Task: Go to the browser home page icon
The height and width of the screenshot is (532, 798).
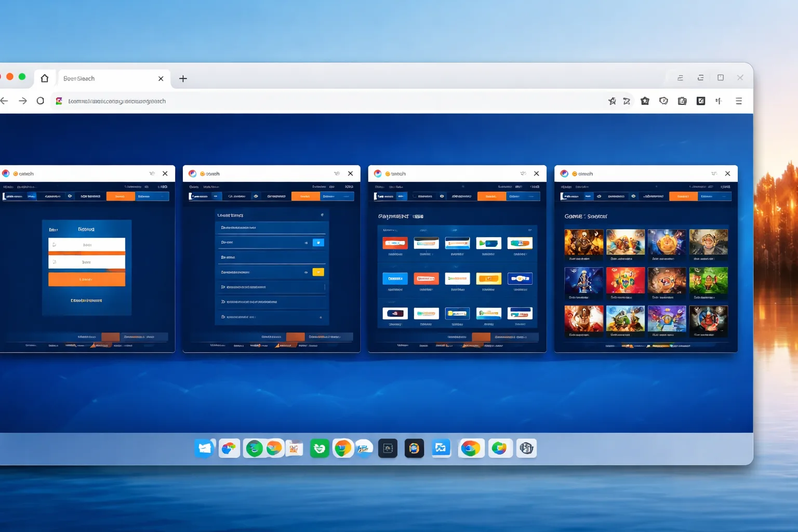Action: [x=45, y=78]
